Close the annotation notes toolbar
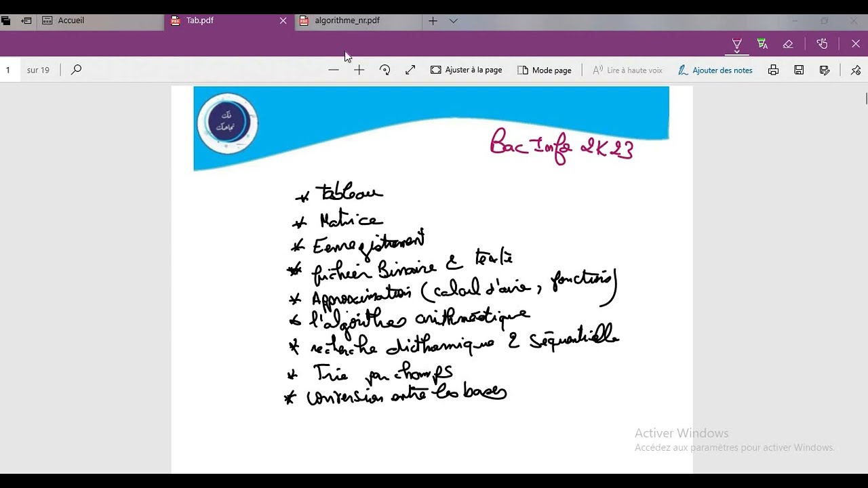Viewport: 868px width, 488px height. pyautogui.click(x=856, y=44)
